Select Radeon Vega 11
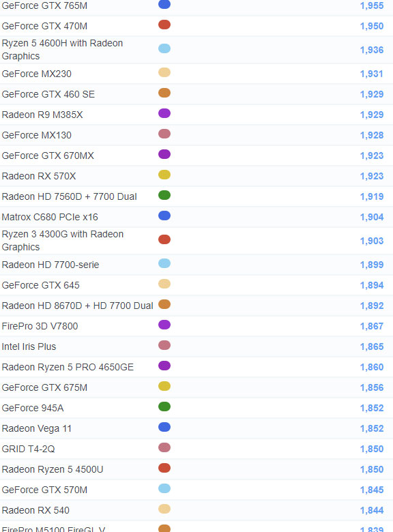The image size is (393, 532). click(x=37, y=428)
